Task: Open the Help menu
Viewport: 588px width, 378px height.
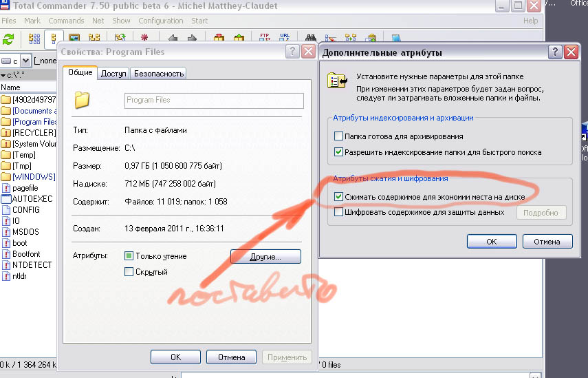Action: 530,21
